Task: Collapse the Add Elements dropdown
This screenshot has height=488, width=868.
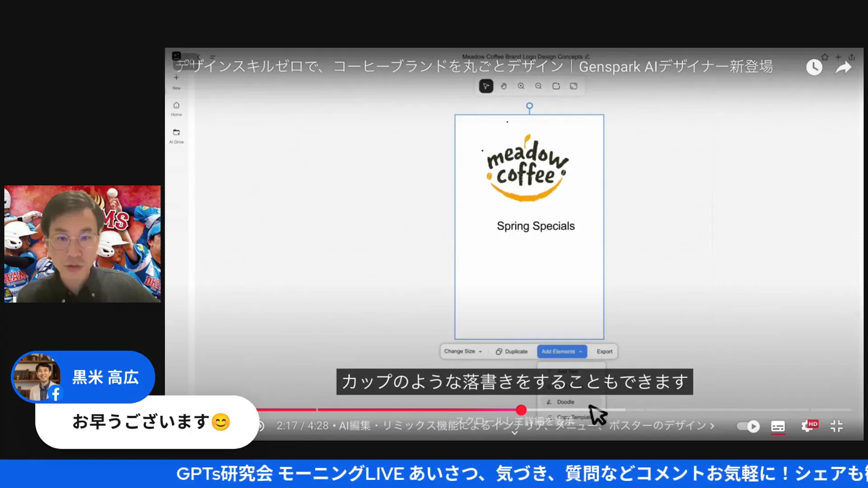Action: pos(562,352)
